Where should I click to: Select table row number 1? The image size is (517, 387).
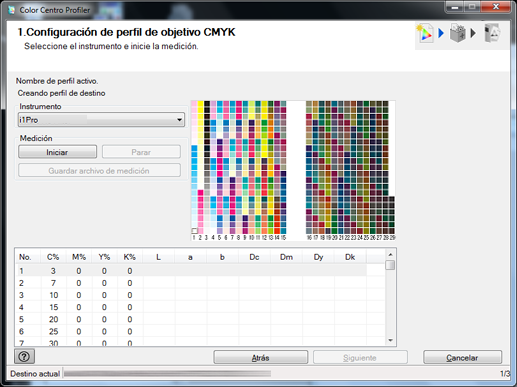[191, 271]
